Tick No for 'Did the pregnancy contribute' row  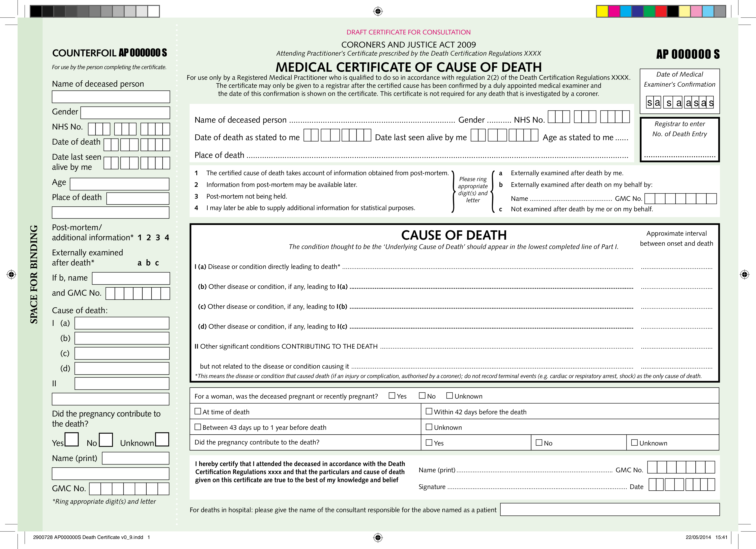539,443
